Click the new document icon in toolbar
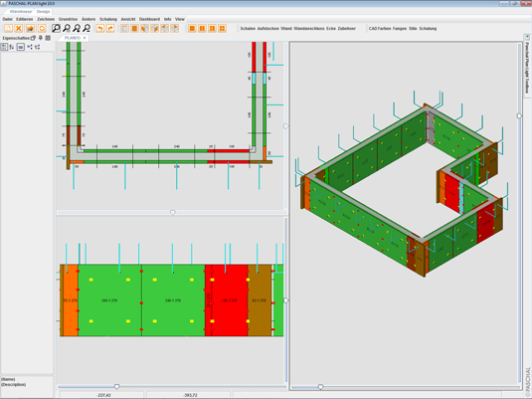The image size is (532, 399). pyautogui.click(x=9, y=29)
